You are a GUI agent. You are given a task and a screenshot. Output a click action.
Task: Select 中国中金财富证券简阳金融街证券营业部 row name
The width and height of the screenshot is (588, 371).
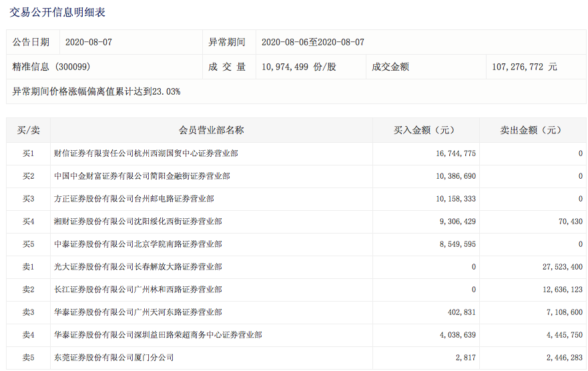[141, 176]
